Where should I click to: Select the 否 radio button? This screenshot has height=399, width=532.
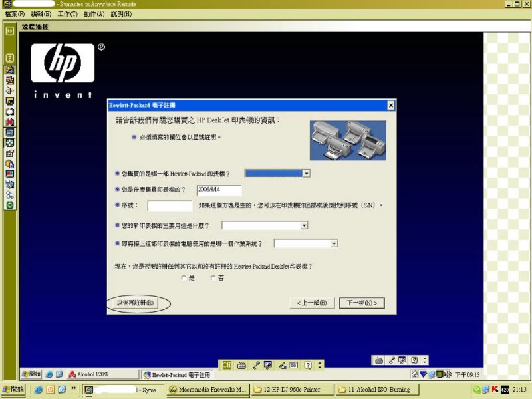(213, 278)
